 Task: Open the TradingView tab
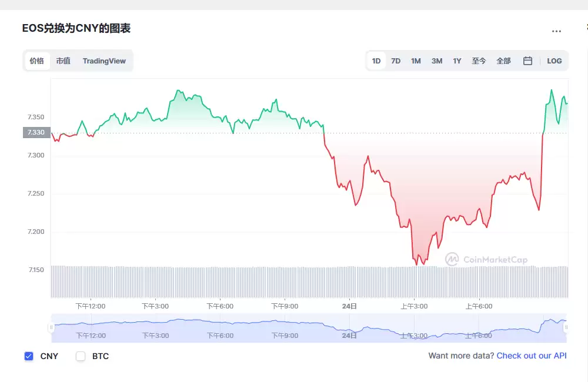tap(104, 61)
